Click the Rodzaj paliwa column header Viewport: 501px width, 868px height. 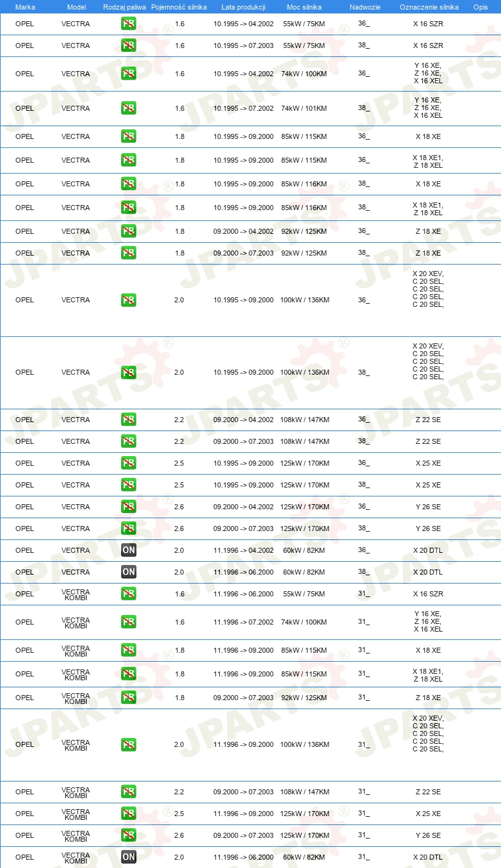pos(124,7)
